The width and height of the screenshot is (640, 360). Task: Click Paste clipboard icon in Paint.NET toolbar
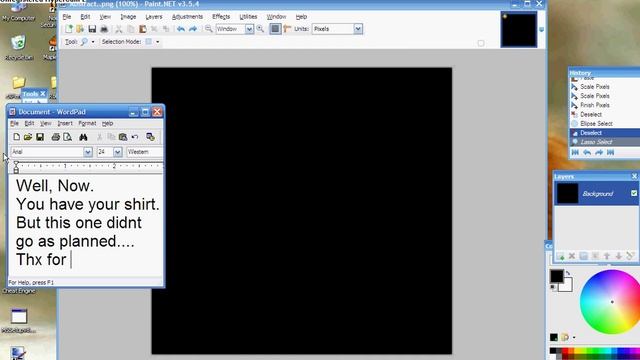142,29
